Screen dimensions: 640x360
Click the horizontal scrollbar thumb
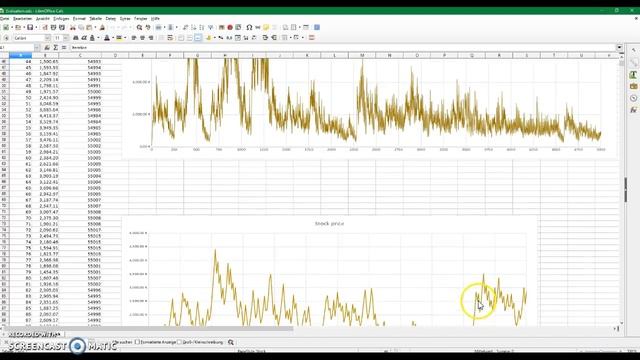pos(147,328)
